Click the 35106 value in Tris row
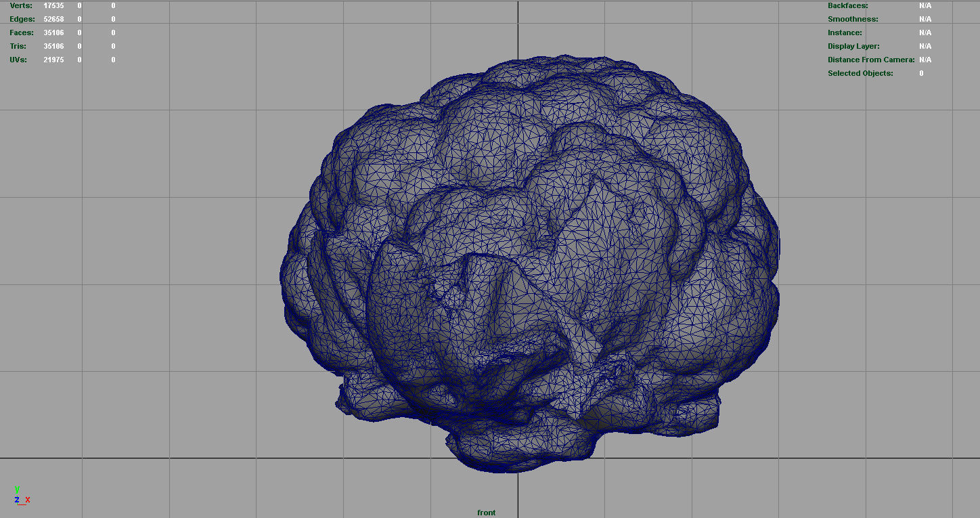This screenshot has height=518, width=980. pos(53,46)
